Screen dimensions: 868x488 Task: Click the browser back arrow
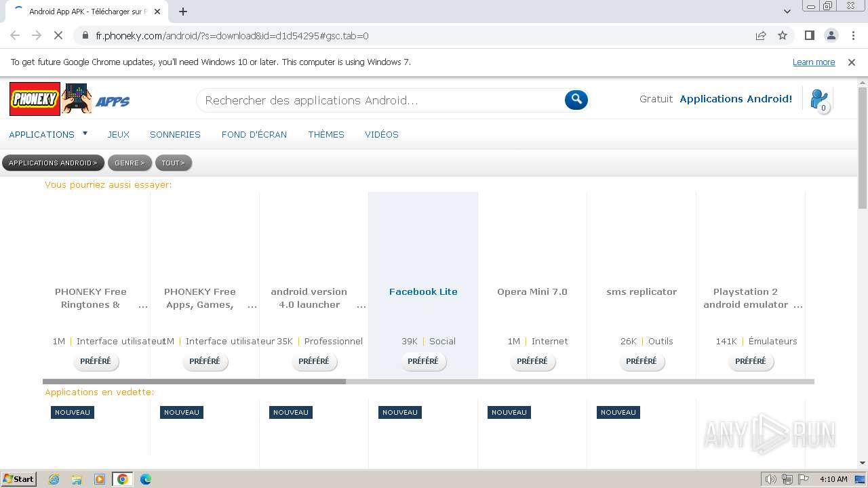pyautogui.click(x=15, y=35)
